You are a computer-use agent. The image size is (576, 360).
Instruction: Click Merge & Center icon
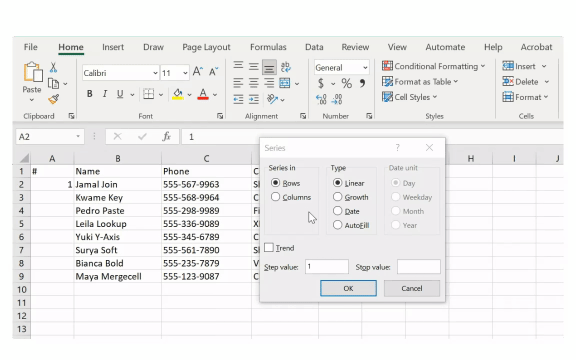click(x=285, y=83)
